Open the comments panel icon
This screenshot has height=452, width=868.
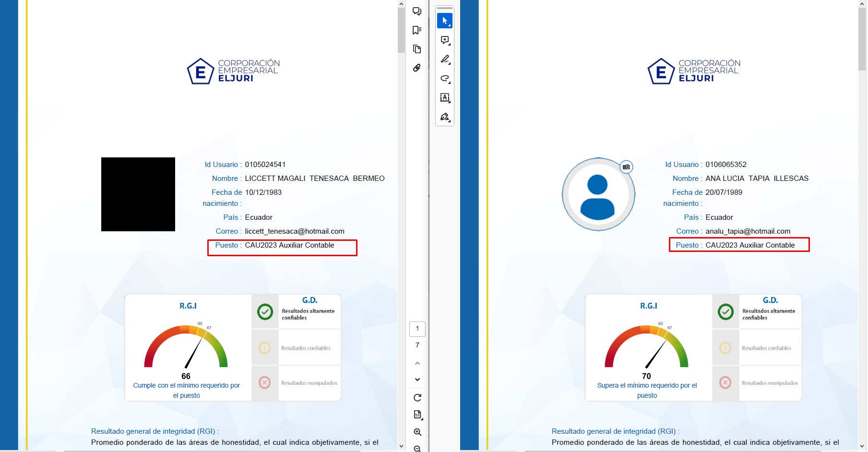[417, 12]
